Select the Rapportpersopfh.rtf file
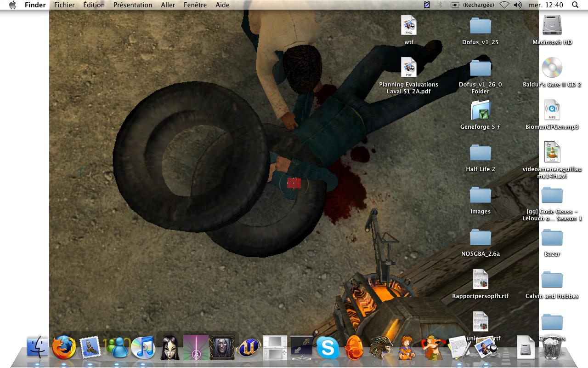Image resolution: width=588 pixels, height=368 pixels. [x=481, y=279]
